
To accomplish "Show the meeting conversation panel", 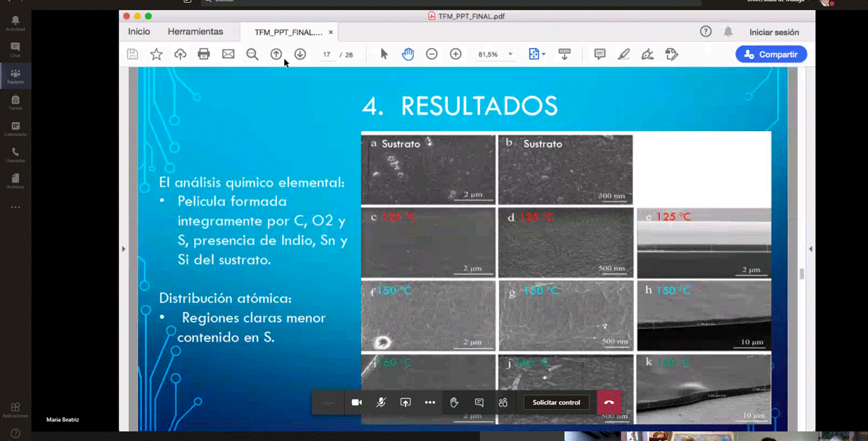I will (479, 402).
